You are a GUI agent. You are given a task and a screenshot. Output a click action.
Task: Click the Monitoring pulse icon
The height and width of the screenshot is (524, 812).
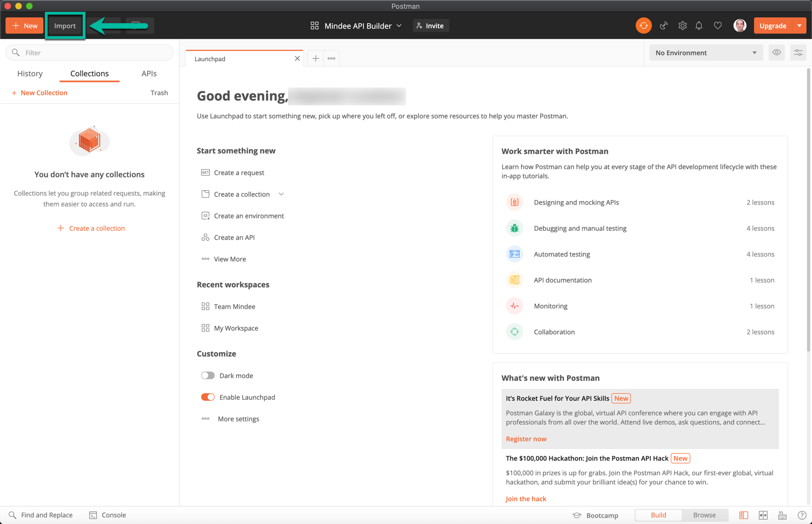515,306
